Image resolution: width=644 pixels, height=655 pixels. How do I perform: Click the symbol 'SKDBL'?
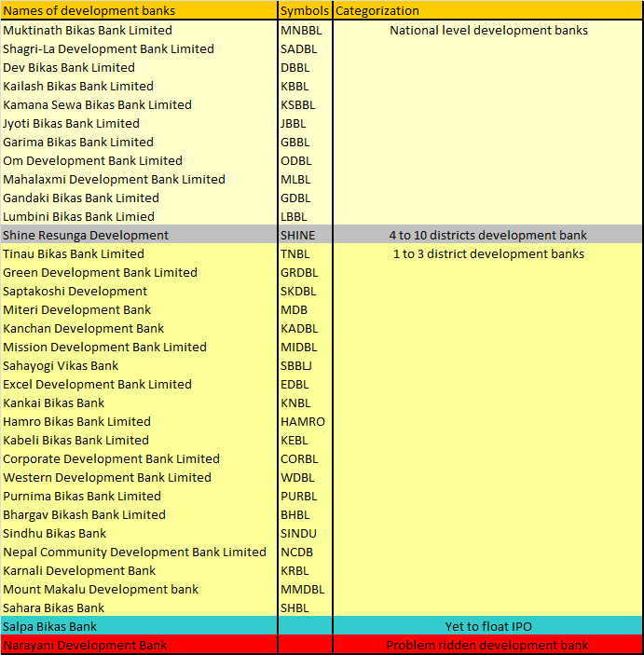click(305, 291)
